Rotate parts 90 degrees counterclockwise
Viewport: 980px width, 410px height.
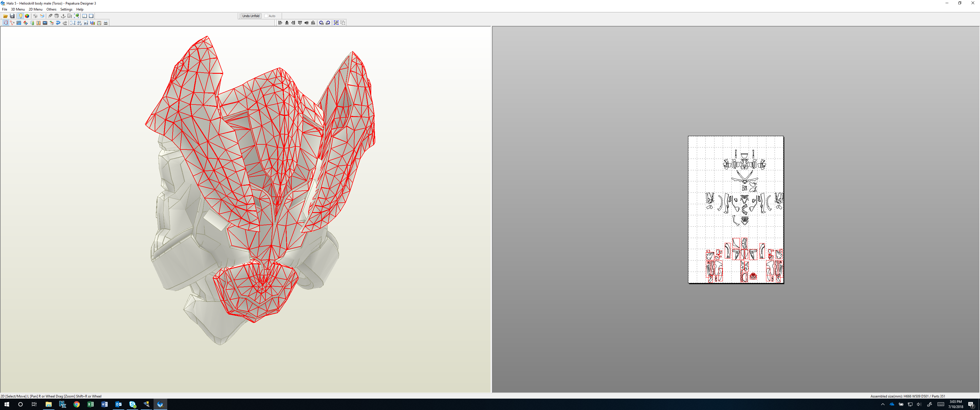[x=321, y=23]
